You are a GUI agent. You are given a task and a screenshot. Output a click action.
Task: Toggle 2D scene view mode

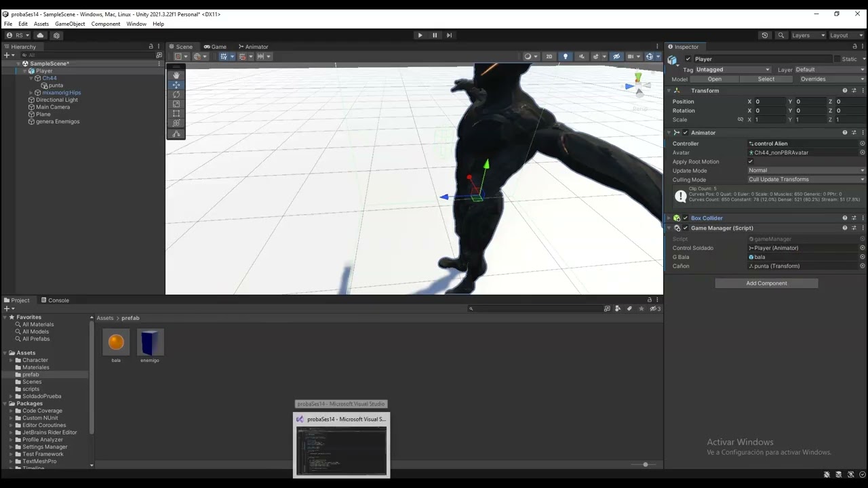pos(549,56)
